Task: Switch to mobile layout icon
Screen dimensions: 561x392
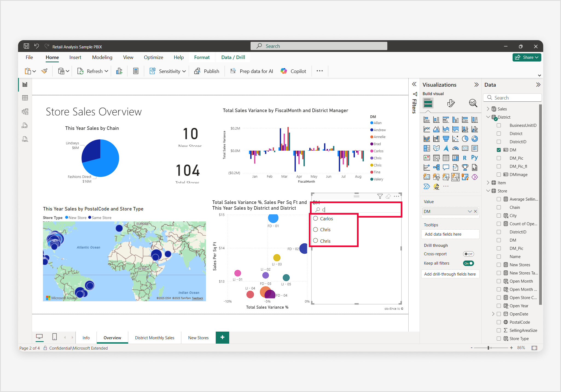Action: pyautogui.click(x=54, y=337)
